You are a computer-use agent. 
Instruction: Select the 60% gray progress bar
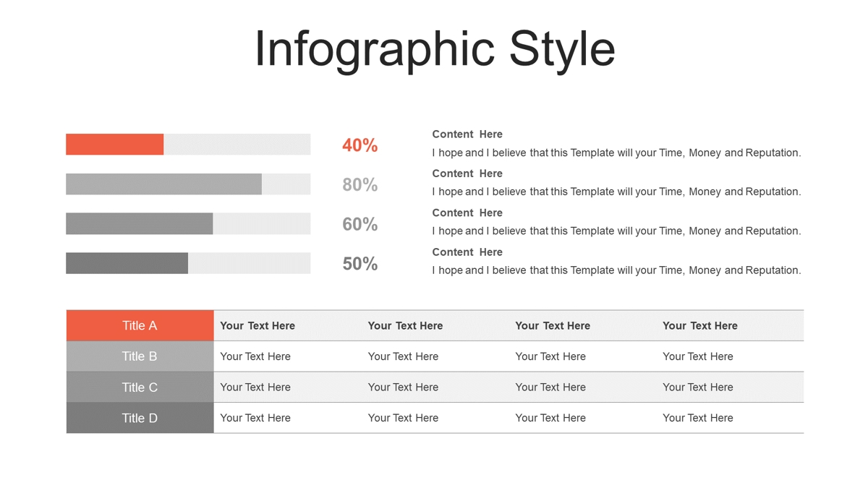click(x=139, y=223)
